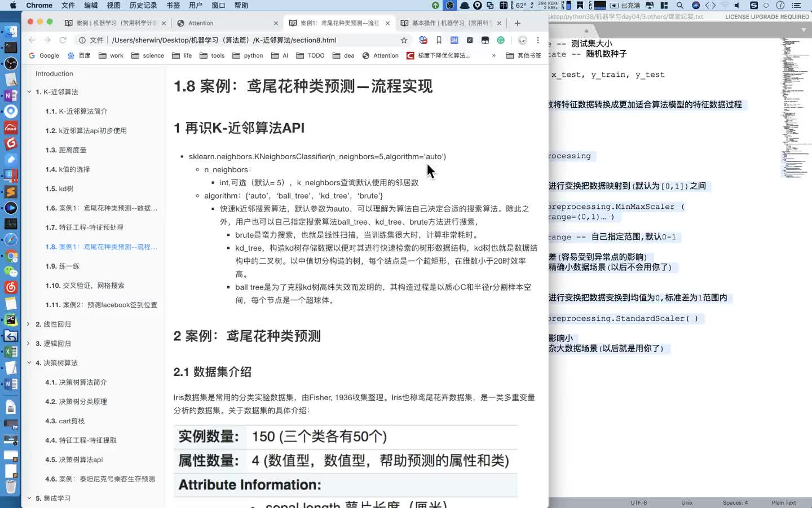This screenshot has width=812, height=508.
Task: Click the green Grammarly extension icon
Action: pos(501,40)
